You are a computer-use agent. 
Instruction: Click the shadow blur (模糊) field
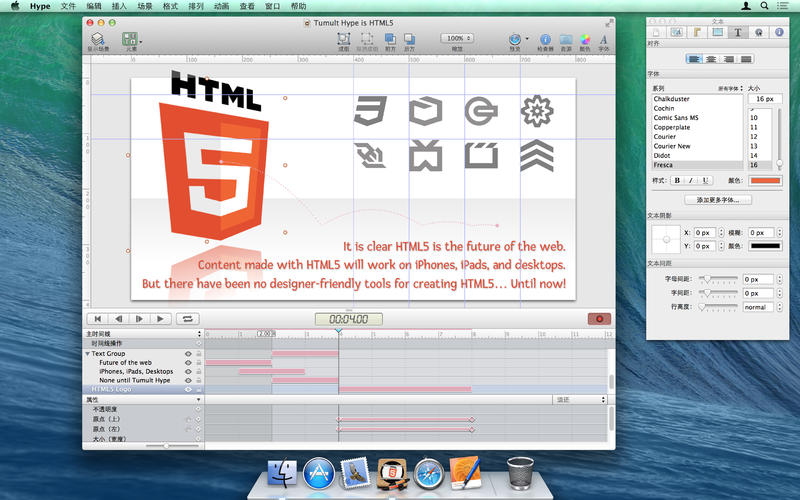click(x=760, y=233)
